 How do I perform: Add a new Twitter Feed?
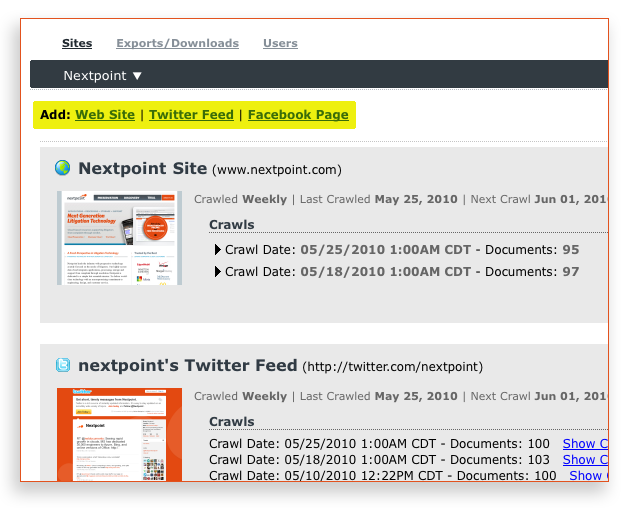click(x=191, y=115)
